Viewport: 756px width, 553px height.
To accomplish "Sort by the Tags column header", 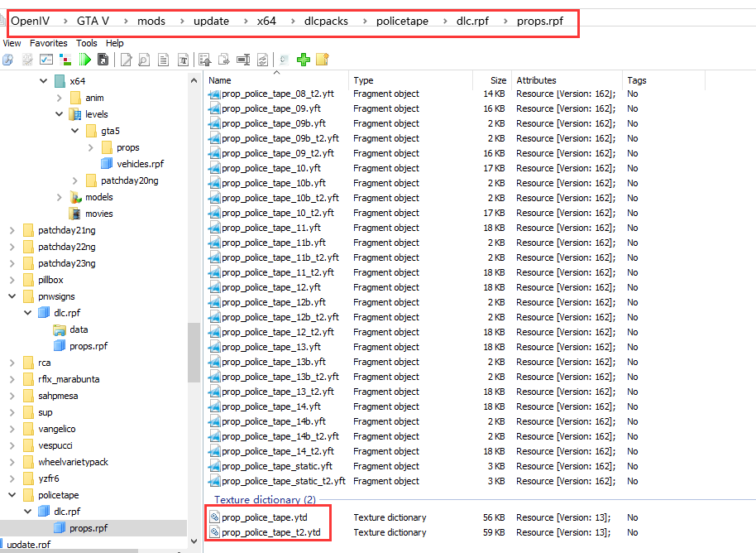I will [x=664, y=80].
